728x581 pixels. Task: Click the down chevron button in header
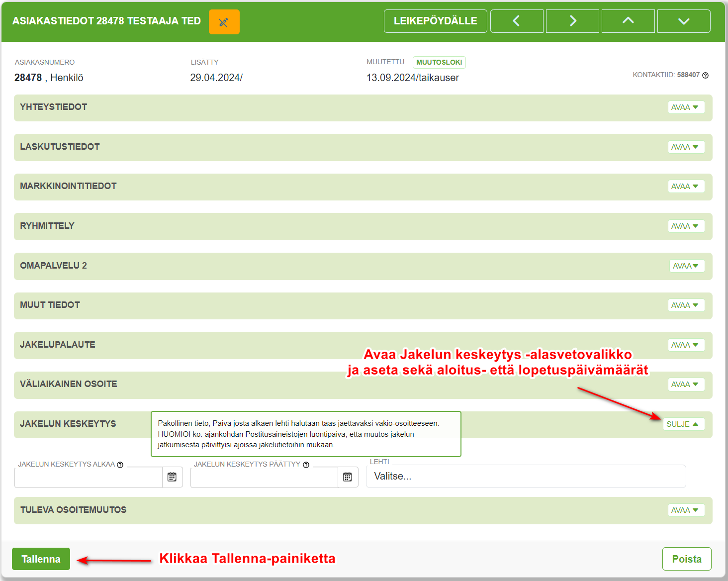pos(684,21)
